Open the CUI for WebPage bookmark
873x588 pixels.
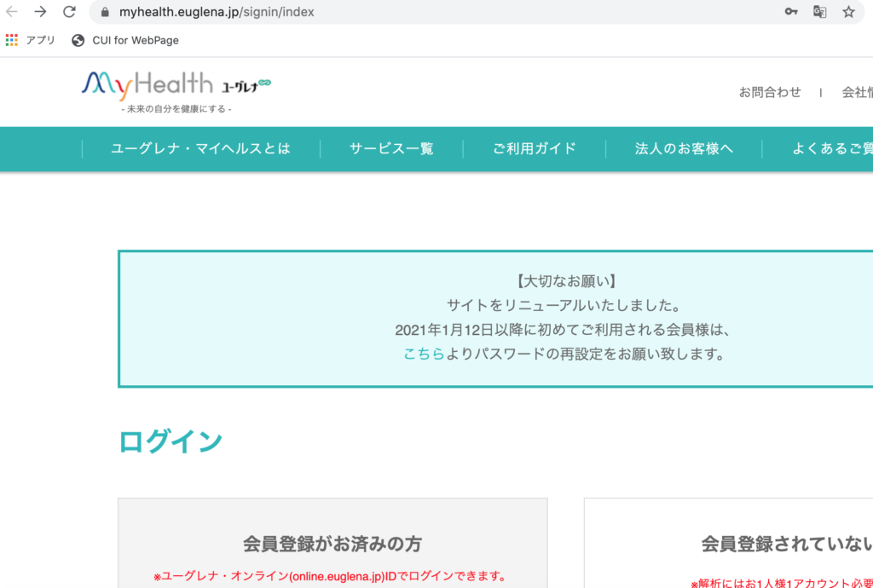(x=126, y=40)
